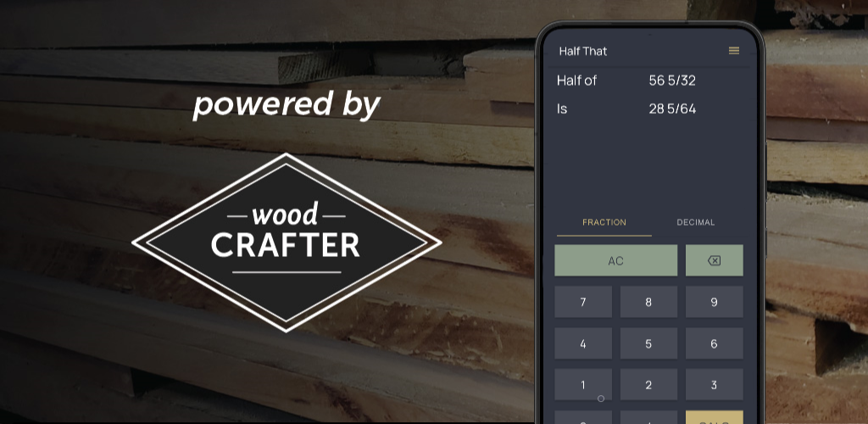
Task: Tap keypad number 1
Action: click(x=583, y=385)
